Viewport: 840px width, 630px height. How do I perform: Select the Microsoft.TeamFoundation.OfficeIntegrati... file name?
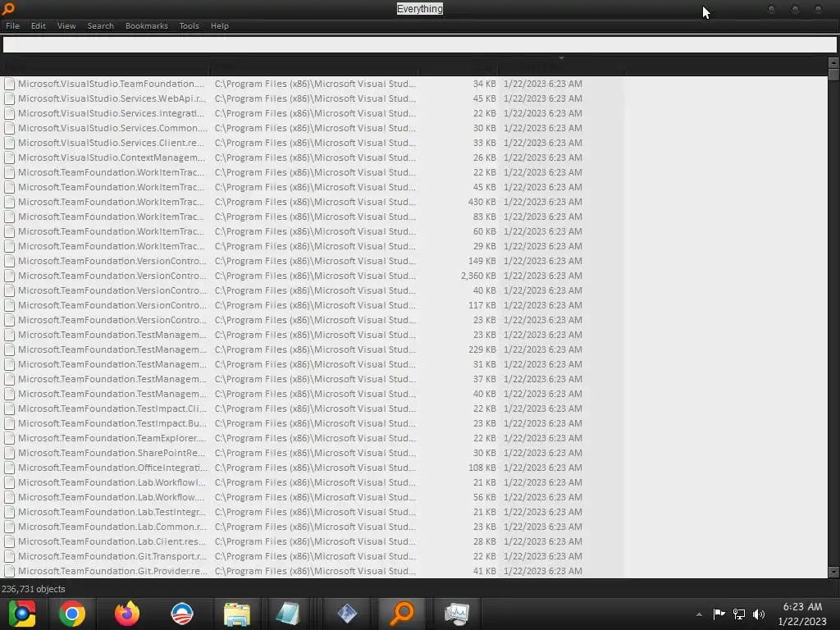pos(112,468)
